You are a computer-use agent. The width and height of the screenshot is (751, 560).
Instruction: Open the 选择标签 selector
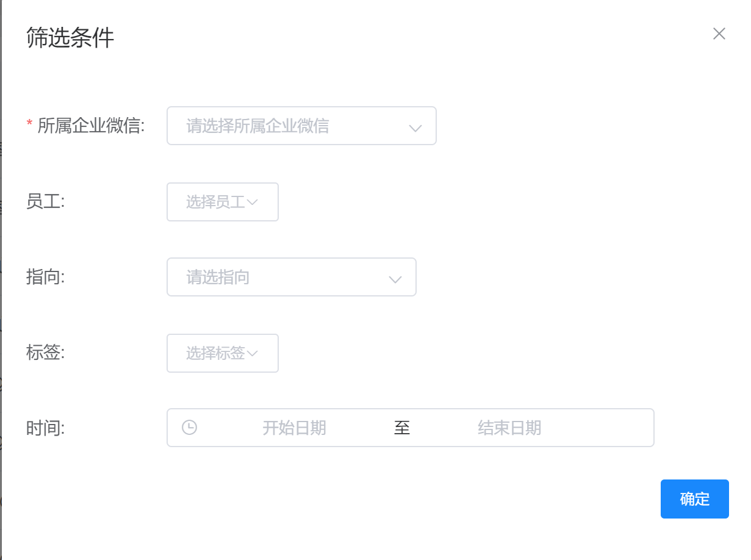(x=215, y=353)
